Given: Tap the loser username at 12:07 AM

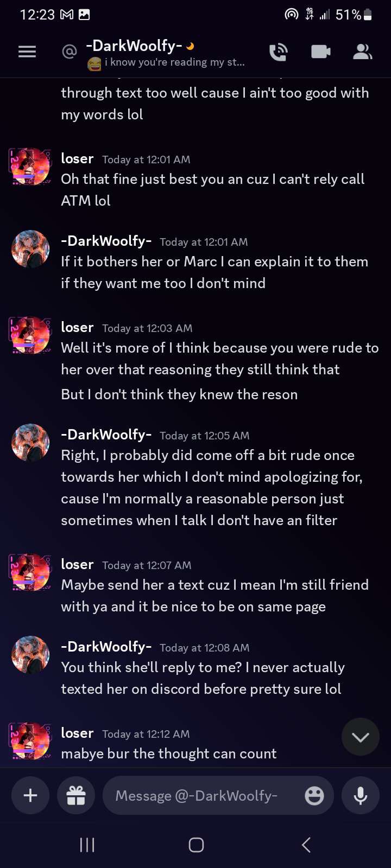Looking at the screenshot, I should click(77, 564).
